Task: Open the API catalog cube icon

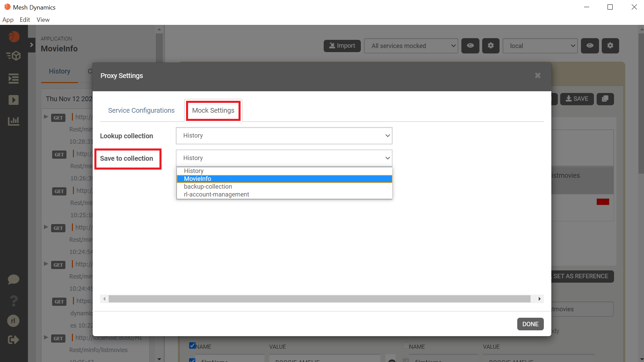Action: pos(14,56)
